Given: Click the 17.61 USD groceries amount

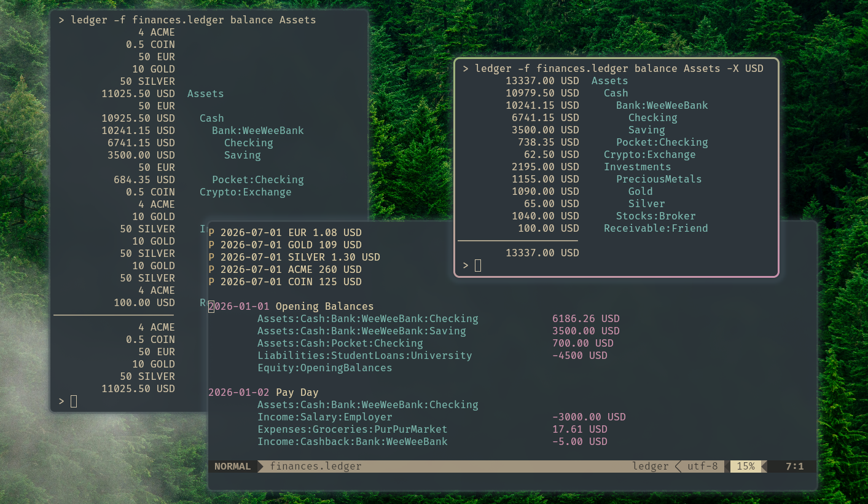Looking at the screenshot, I should (580, 429).
